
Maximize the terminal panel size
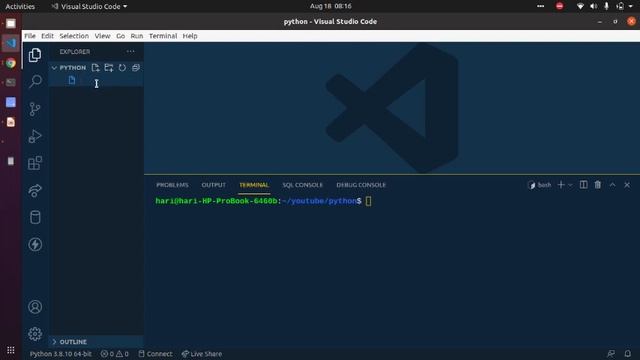click(613, 185)
